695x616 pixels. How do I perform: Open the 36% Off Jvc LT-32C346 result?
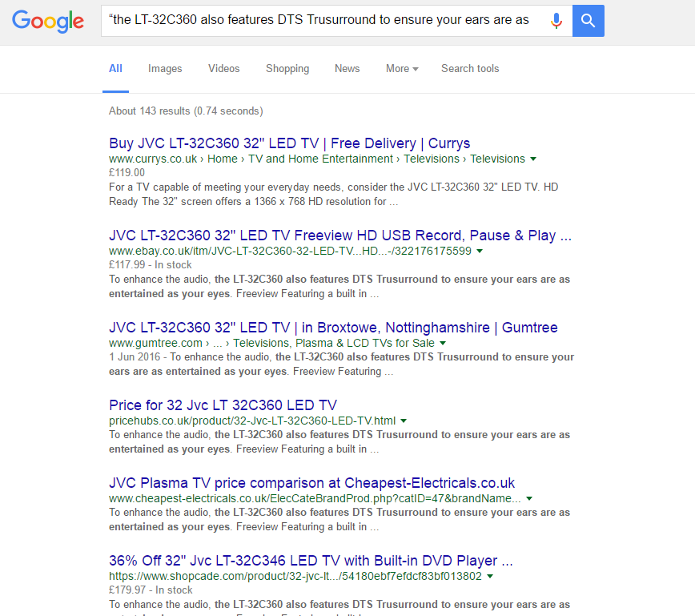(x=311, y=561)
